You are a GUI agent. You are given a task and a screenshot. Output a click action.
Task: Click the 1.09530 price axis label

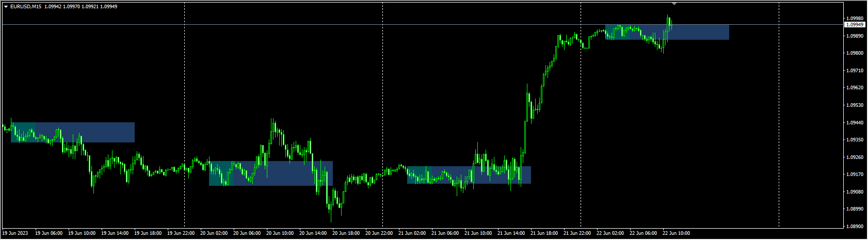(x=855, y=105)
